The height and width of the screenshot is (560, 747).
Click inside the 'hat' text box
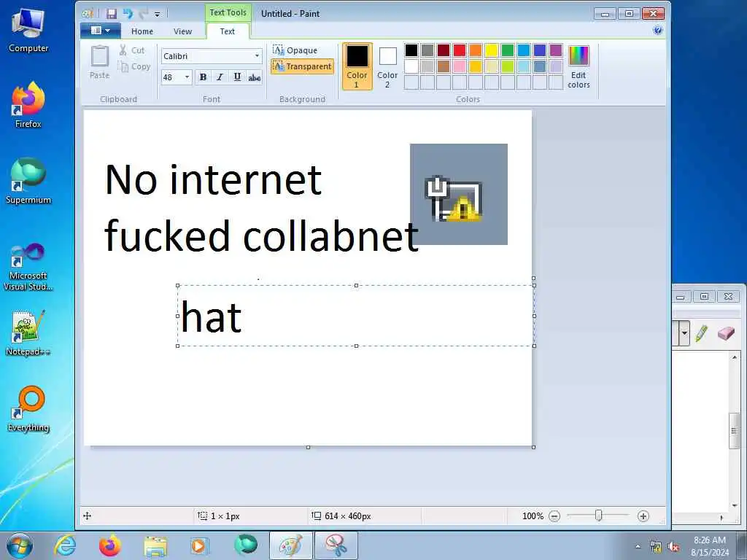[356, 316]
